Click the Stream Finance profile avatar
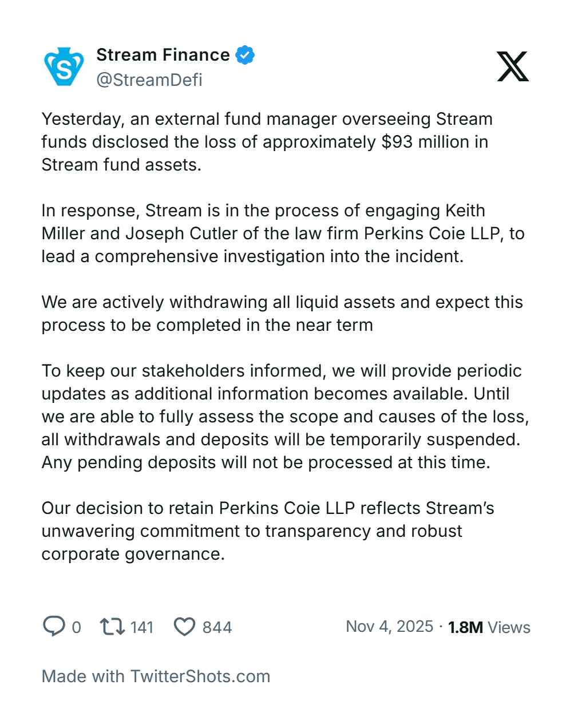The height and width of the screenshot is (728, 570). pos(64,66)
